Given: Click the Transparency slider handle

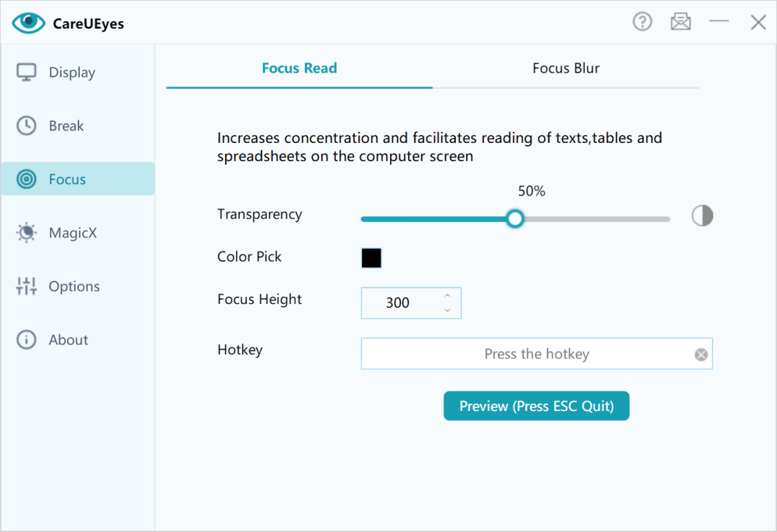Looking at the screenshot, I should (x=515, y=218).
